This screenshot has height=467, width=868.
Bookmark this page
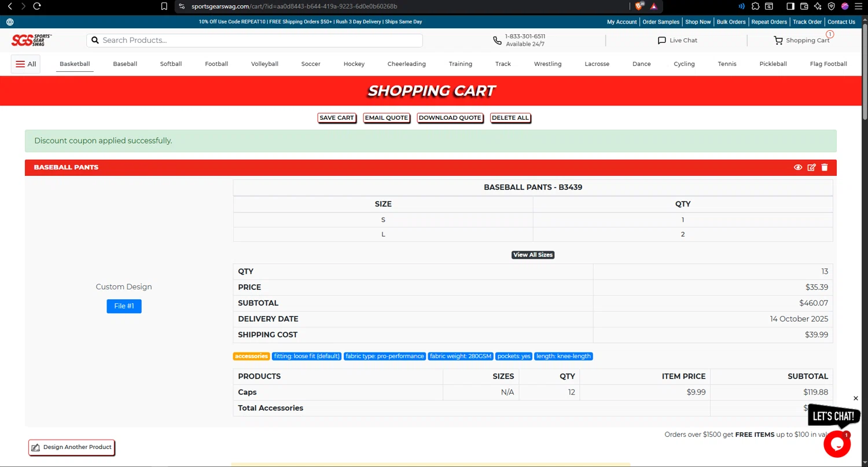coord(164,6)
